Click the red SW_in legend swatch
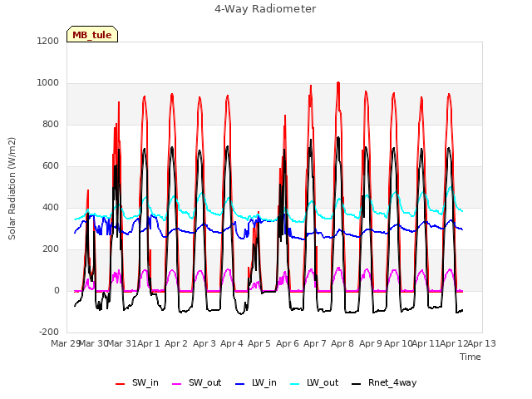The height and width of the screenshot is (399, 532). pos(120,384)
